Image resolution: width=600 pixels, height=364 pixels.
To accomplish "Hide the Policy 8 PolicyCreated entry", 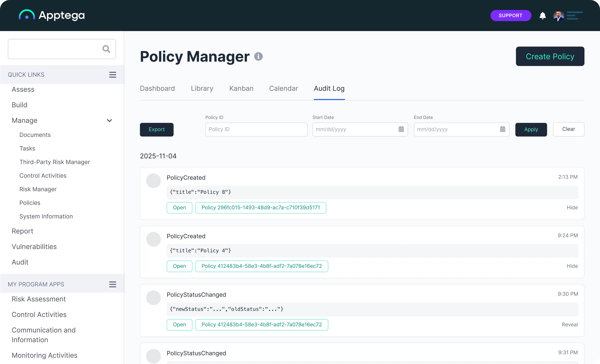I will click(x=572, y=207).
